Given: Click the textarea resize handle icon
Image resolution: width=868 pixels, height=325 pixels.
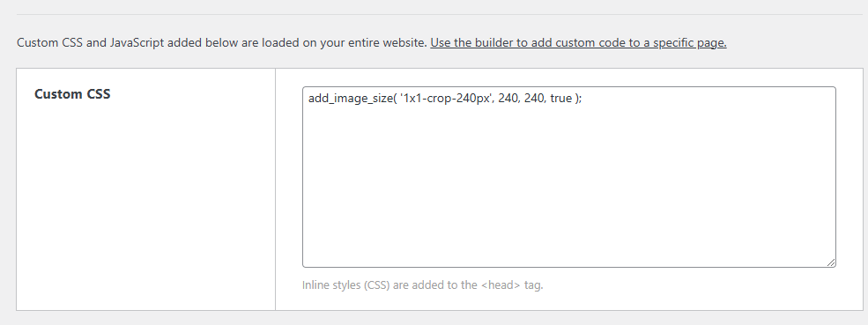Looking at the screenshot, I should (831, 263).
